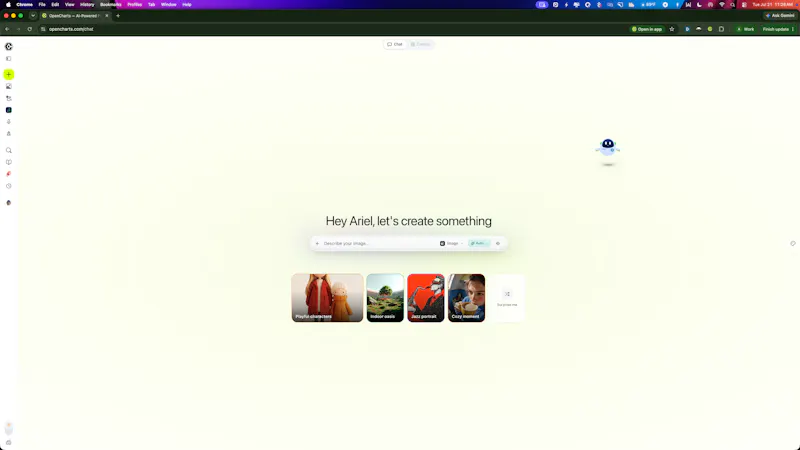Viewport: 800px width, 450px height.
Task: Go back with Chrome's back arrow
Action: coord(7,29)
